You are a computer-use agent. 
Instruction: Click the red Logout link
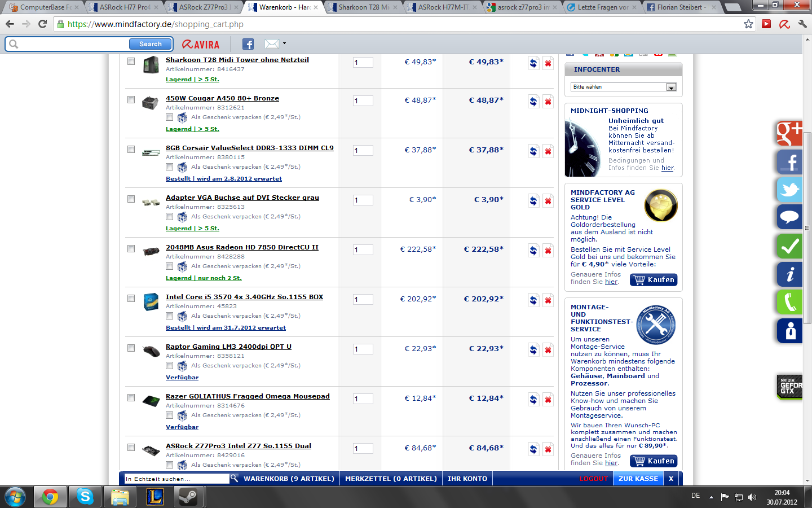(x=594, y=479)
